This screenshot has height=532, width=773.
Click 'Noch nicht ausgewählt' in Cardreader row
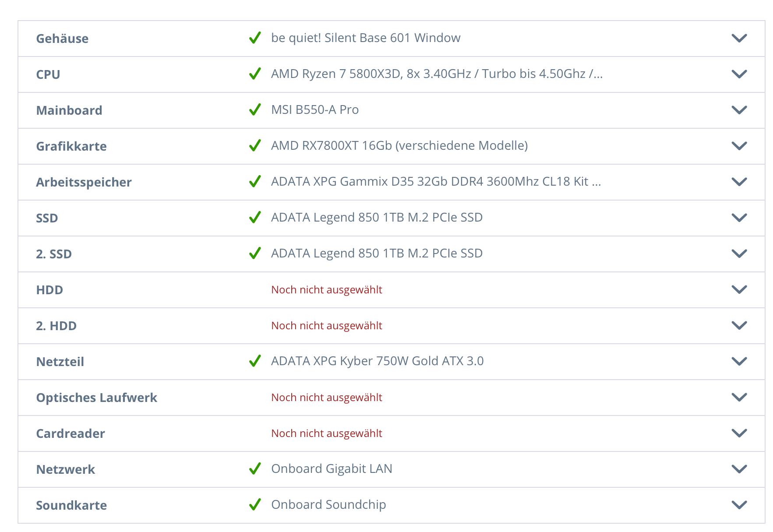tap(326, 433)
